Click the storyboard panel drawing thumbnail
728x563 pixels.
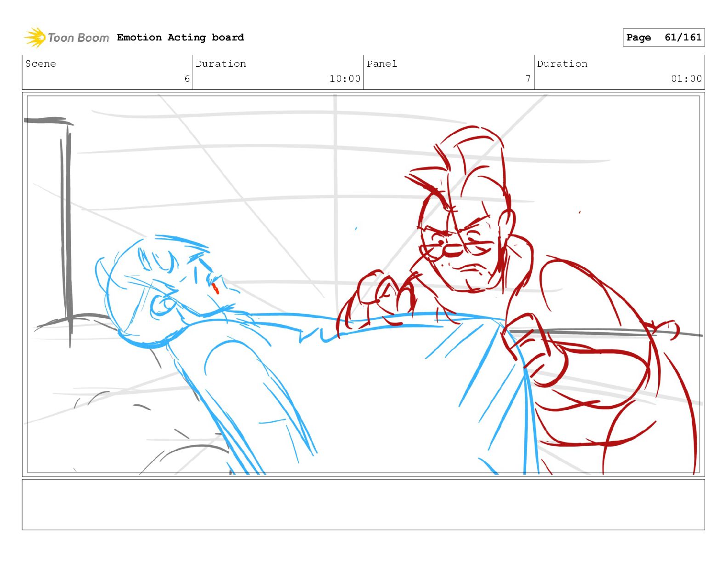[364, 284]
